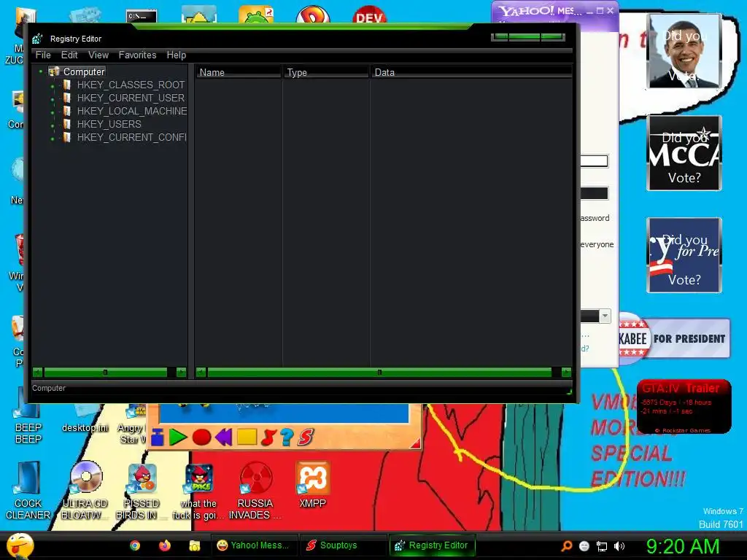
Task: Select the red DEV icon on the desktop
Action: [x=369, y=15]
